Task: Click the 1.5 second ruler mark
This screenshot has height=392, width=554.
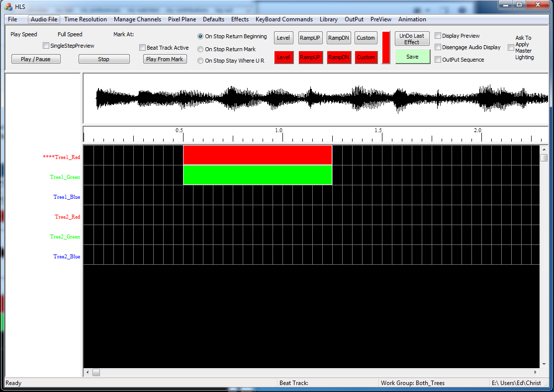Action: 378,131
